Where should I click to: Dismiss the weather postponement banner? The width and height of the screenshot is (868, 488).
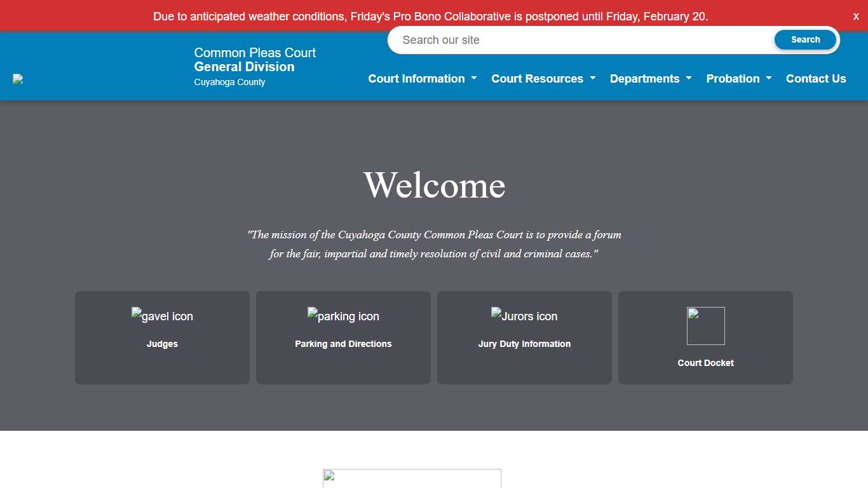pyautogui.click(x=855, y=16)
